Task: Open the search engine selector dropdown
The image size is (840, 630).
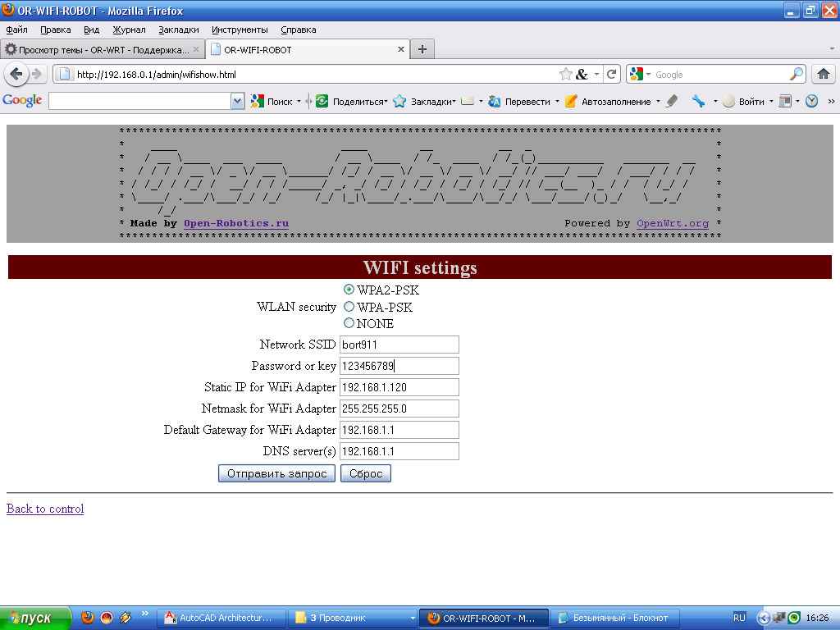Action: 648,75
